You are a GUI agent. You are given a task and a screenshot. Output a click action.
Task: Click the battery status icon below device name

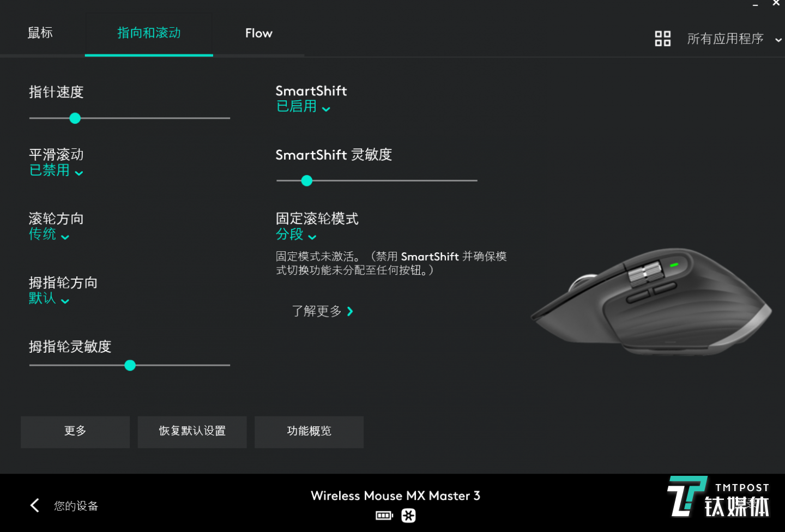[384, 515]
